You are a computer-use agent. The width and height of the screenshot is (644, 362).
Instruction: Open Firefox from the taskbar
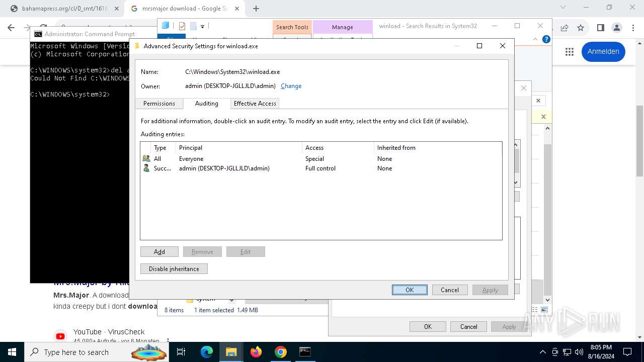click(256, 352)
